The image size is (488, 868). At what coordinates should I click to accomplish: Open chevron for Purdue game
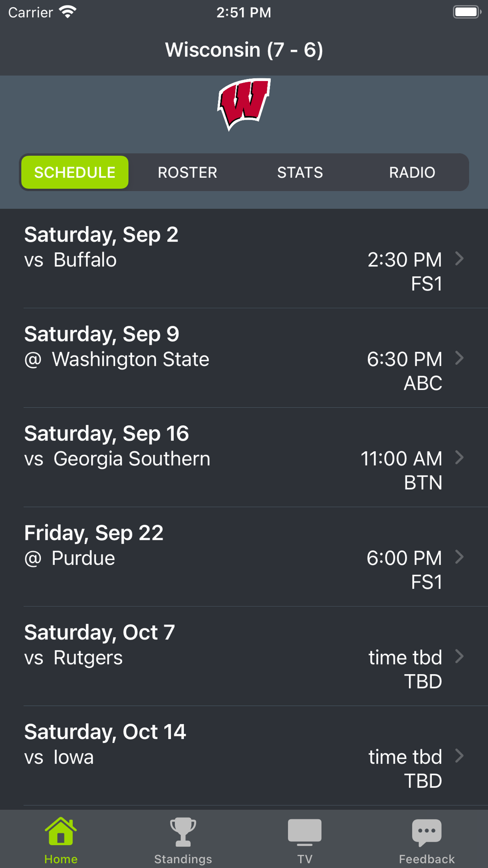point(459,557)
